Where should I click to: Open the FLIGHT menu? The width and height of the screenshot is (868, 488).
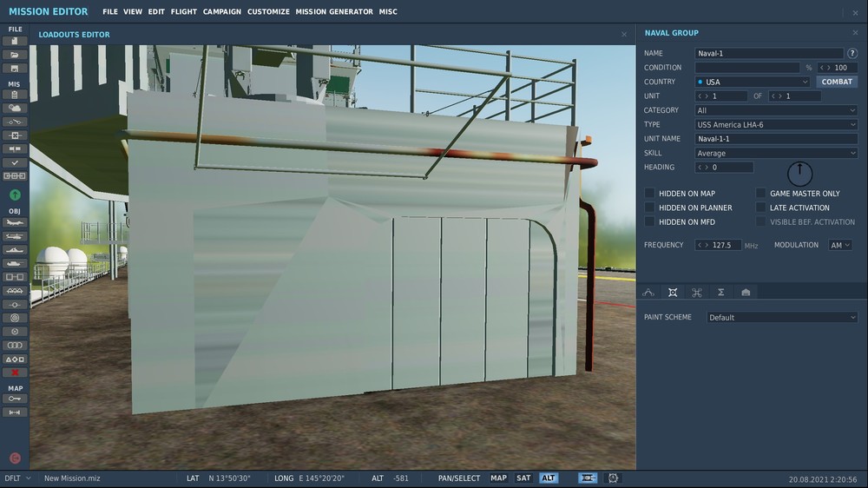[184, 11]
